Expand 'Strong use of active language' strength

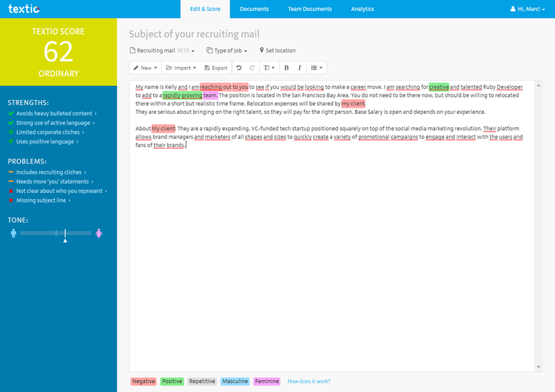click(x=53, y=123)
